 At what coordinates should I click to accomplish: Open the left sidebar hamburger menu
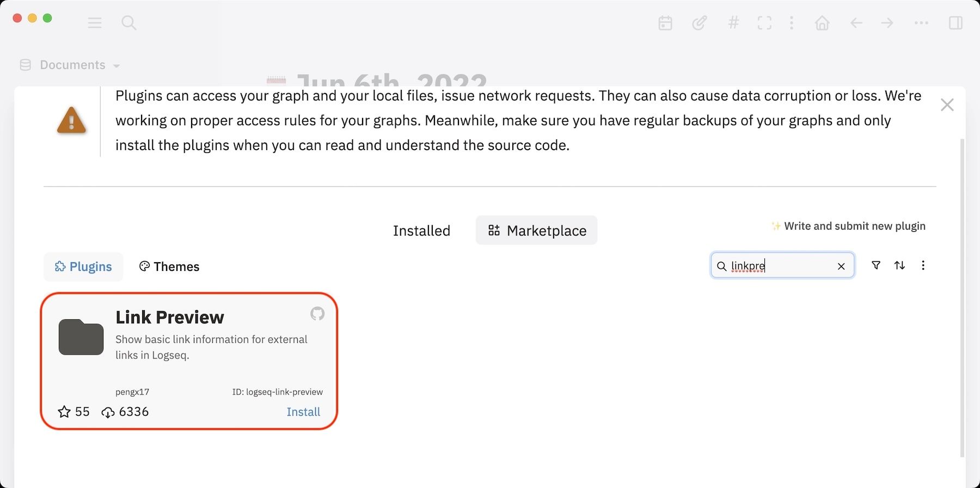click(x=95, y=23)
